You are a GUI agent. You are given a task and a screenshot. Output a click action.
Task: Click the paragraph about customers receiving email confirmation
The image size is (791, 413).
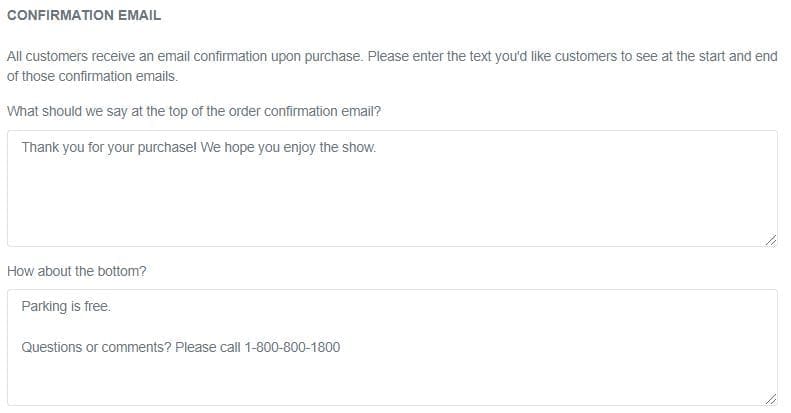391,66
